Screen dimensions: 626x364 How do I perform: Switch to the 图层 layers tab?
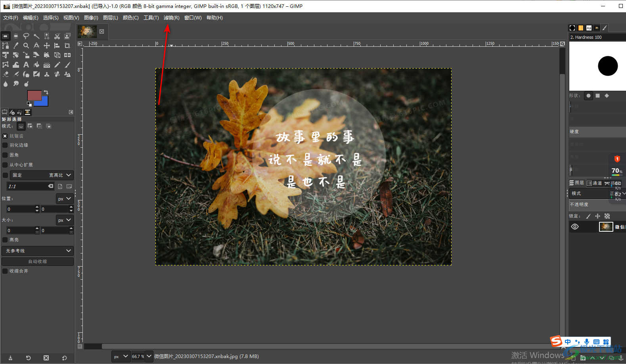pyautogui.click(x=577, y=183)
